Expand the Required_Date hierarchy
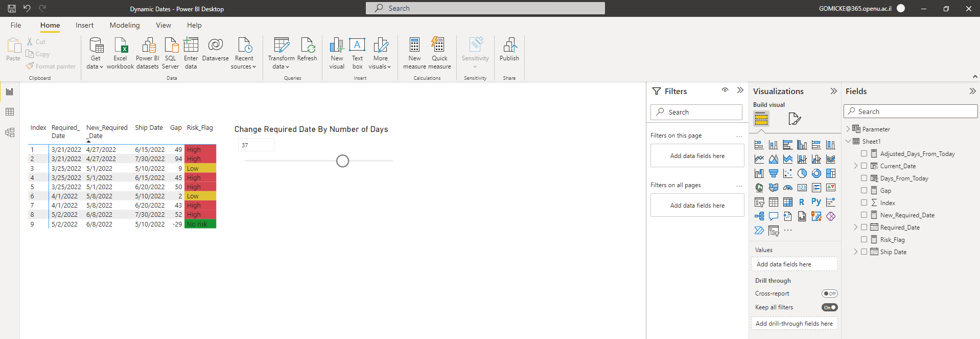Screen dimensions: 980x339 point(856,227)
